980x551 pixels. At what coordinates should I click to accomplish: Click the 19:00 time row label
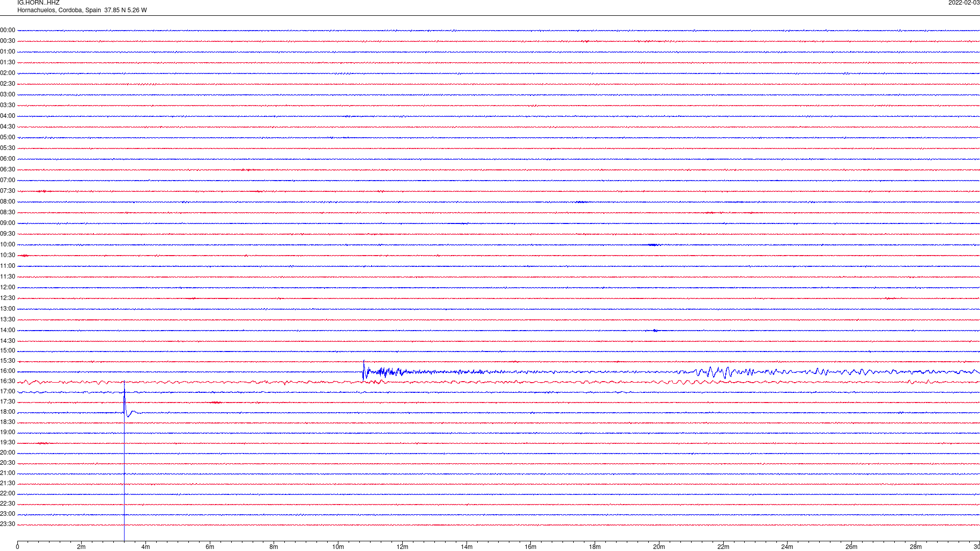point(8,432)
